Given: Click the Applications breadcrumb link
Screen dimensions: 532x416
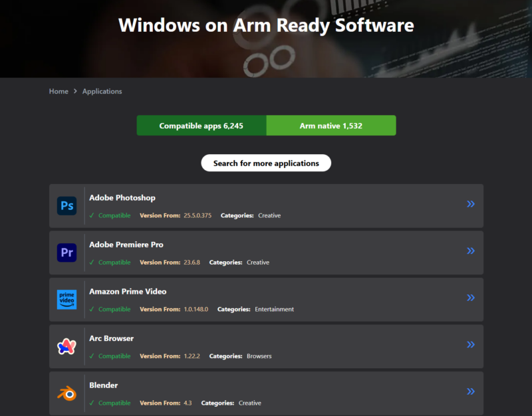Looking at the screenshot, I should click(x=102, y=91).
